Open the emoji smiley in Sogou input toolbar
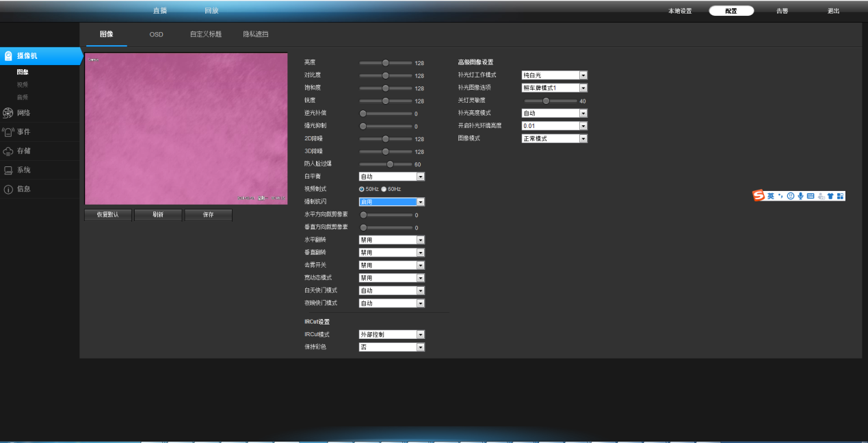Screen dimensions: 868x443 click(790, 196)
